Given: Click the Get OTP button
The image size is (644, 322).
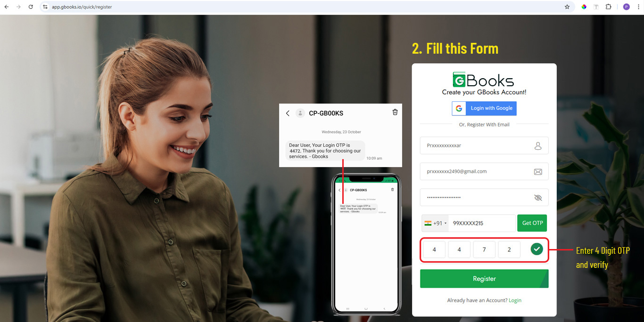Looking at the screenshot, I should pyautogui.click(x=532, y=223).
